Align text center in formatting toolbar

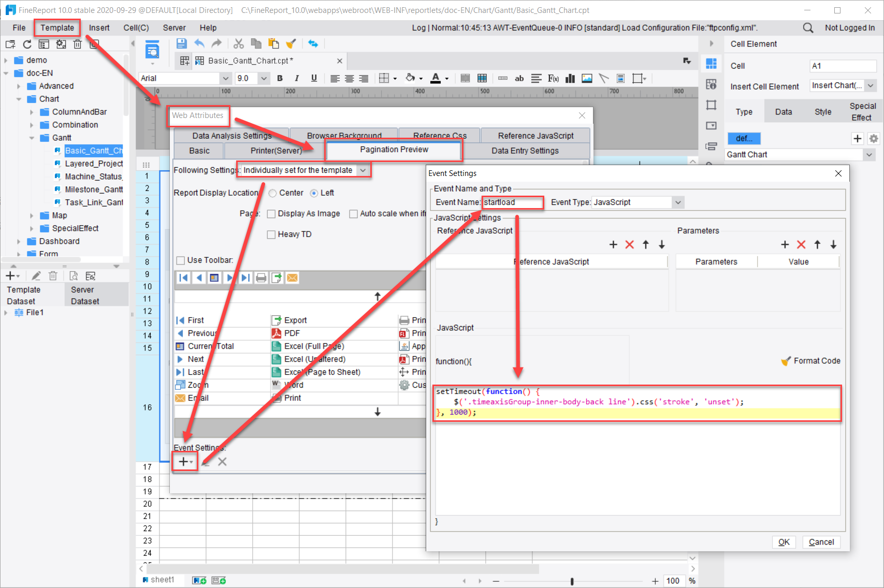(350, 78)
